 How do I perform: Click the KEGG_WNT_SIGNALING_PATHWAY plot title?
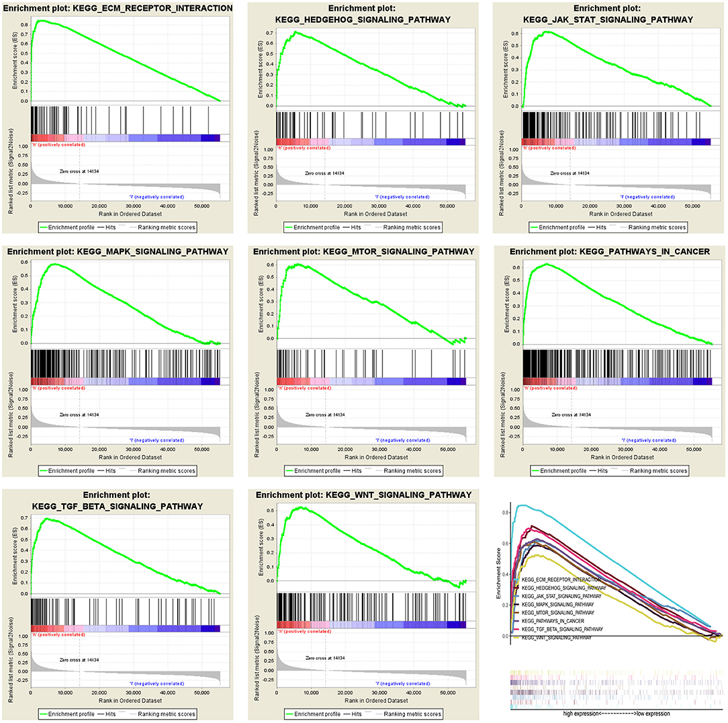pyautogui.click(x=363, y=495)
